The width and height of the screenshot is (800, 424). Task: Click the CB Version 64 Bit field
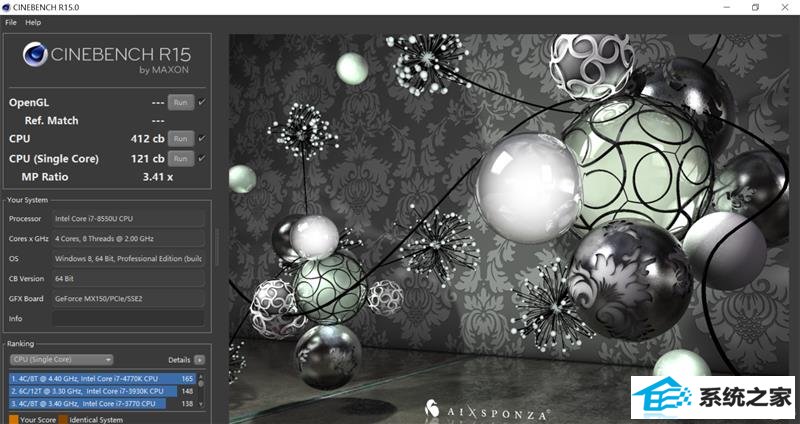click(x=129, y=279)
